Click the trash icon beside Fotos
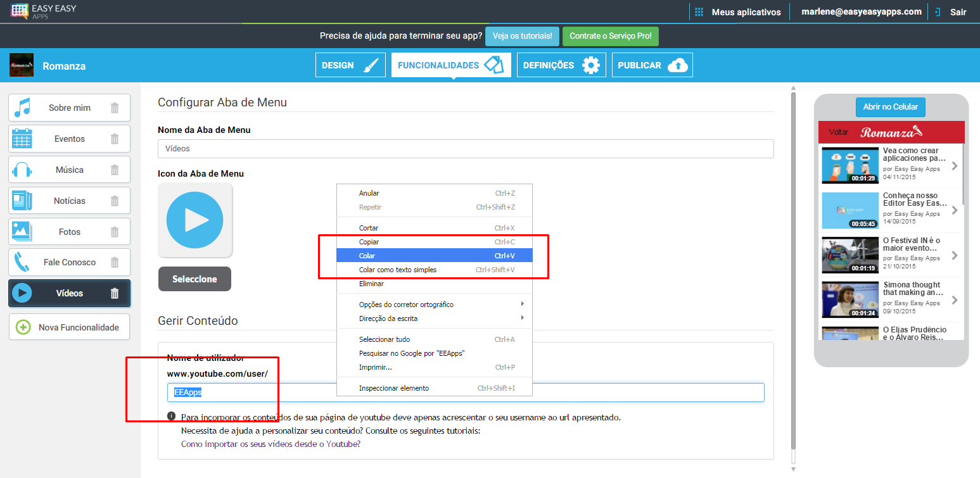 pyautogui.click(x=115, y=232)
